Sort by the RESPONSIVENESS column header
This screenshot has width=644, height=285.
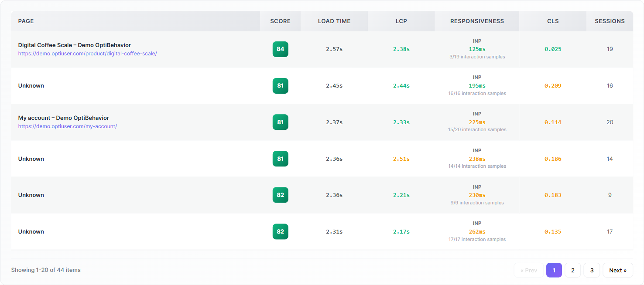[477, 21]
